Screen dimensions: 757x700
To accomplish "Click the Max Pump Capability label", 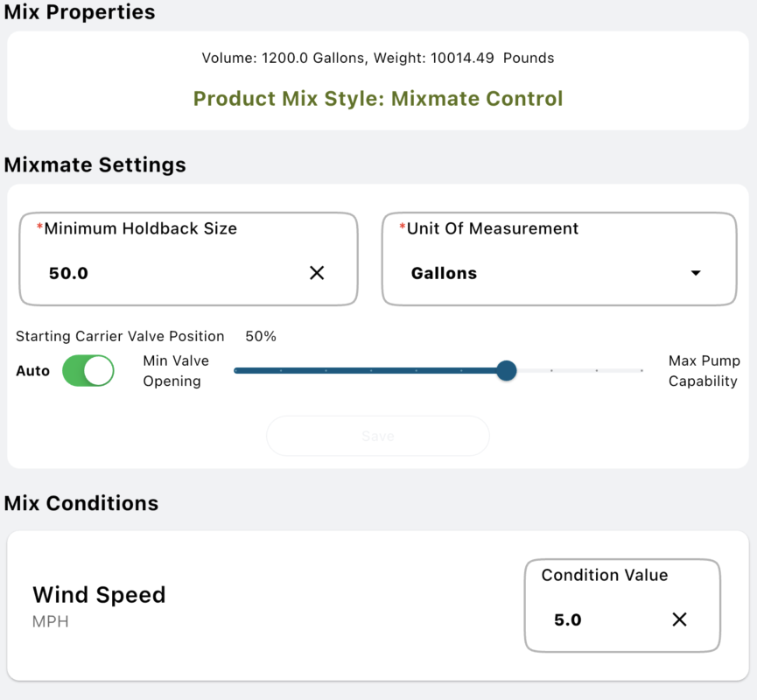I will 704,371.
